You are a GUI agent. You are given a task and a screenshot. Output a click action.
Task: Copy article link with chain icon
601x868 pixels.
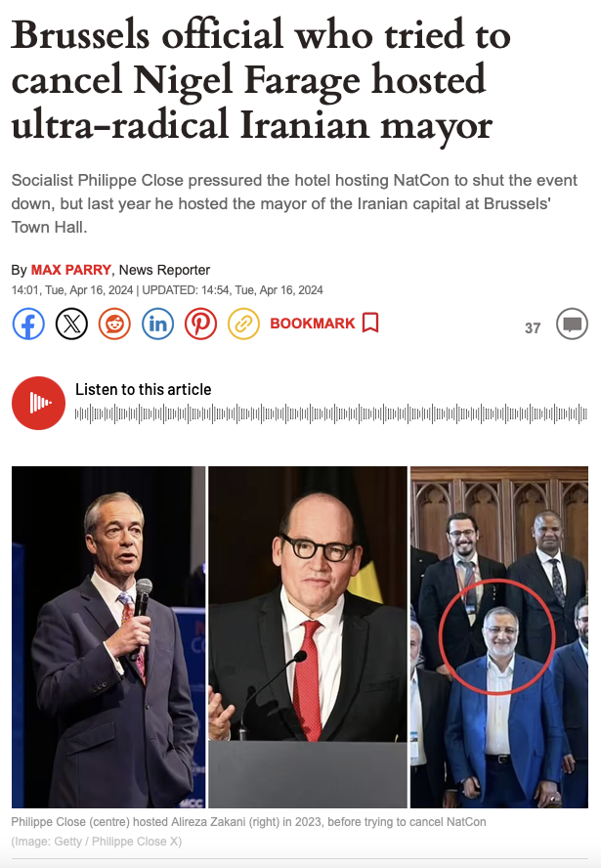243,324
